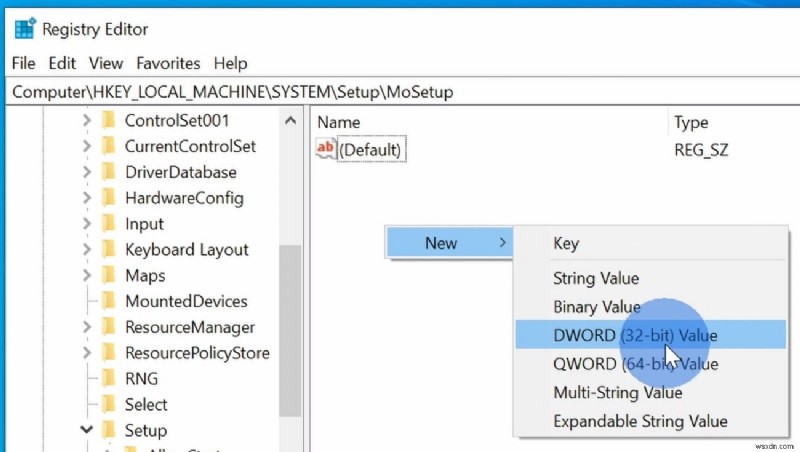
Task: Click the CurrentControlSet folder icon
Action: 108,146
